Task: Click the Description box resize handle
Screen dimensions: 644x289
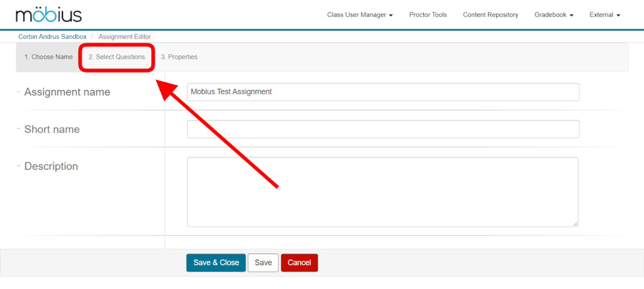Action: pos(576,224)
